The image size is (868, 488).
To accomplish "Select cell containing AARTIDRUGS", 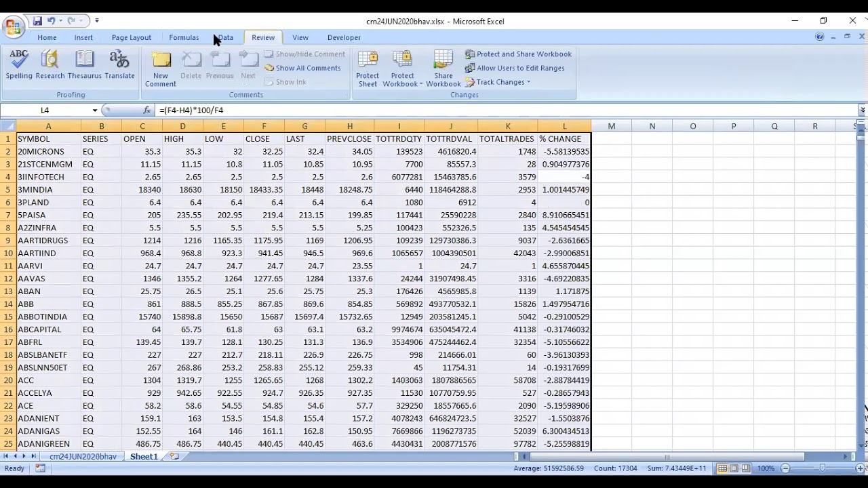I will [x=48, y=241].
